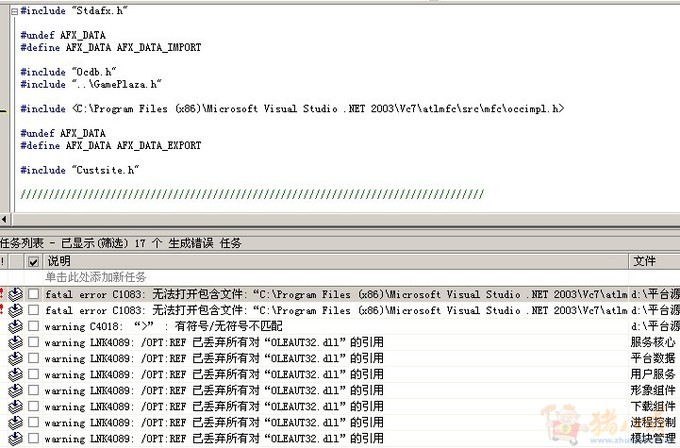
Task: Click the include line ending in occimpl.h
Action: pyautogui.click(x=292, y=108)
